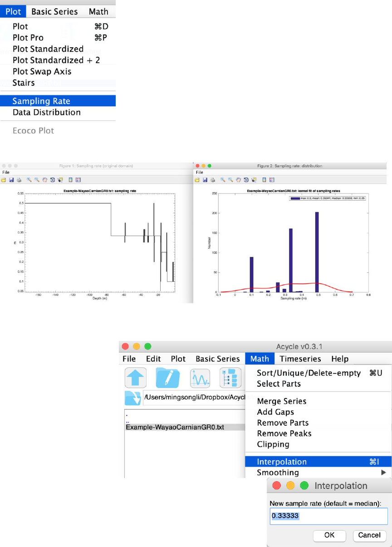Click the highlighted Math menu in the Acycle window
Image resolution: width=392 pixels, height=547 pixels.
click(x=260, y=359)
